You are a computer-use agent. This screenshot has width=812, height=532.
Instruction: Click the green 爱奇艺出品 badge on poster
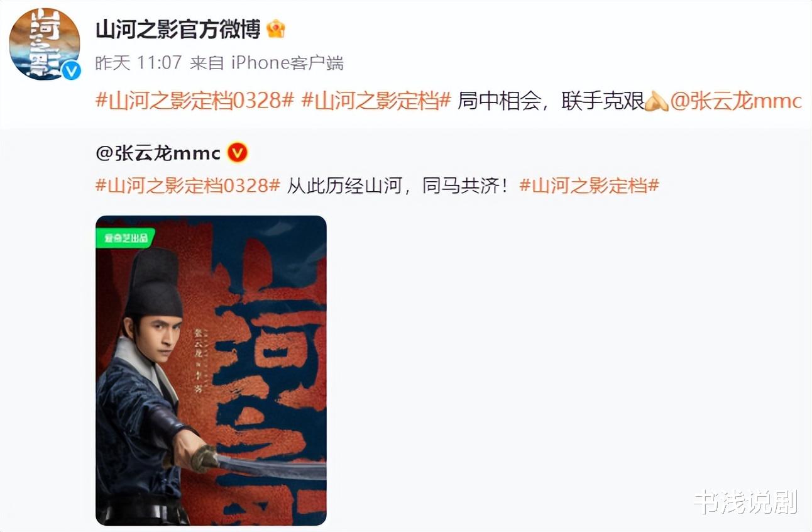click(125, 238)
